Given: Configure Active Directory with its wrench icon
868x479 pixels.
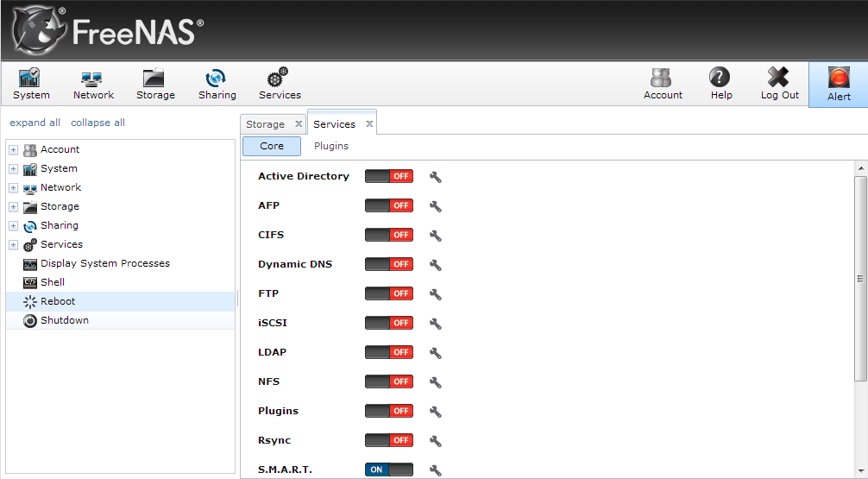Looking at the screenshot, I should point(436,177).
